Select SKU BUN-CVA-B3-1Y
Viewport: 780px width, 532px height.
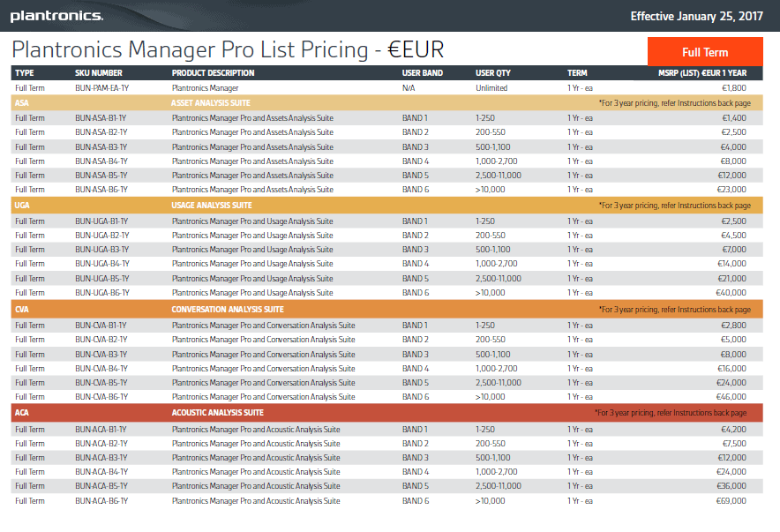[x=101, y=355]
